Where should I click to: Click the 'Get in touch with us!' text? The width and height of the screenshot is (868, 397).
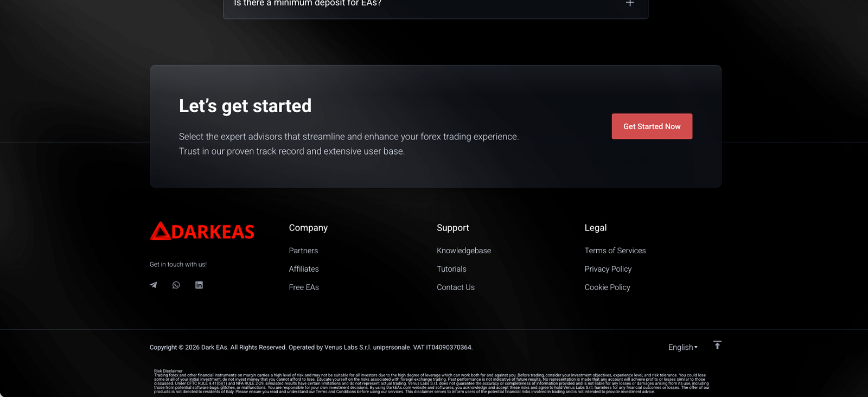tap(178, 265)
